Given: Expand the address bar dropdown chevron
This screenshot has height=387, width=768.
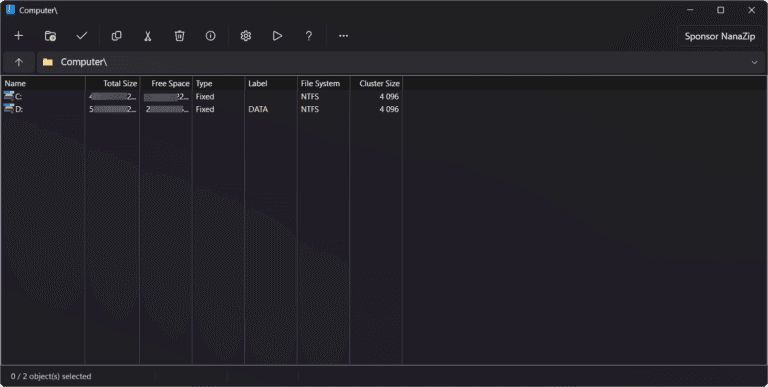Looking at the screenshot, I should click(x=754, y=62).
